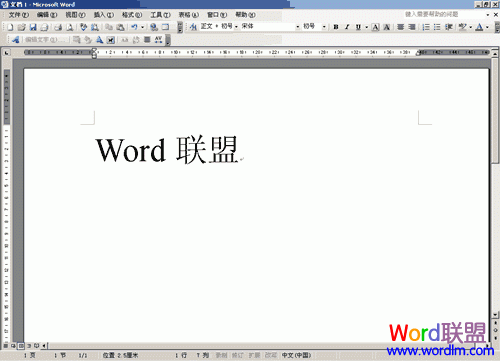Expand the WordArt toolbar options chevron
The image size is (500, 361).
(168, 40)
